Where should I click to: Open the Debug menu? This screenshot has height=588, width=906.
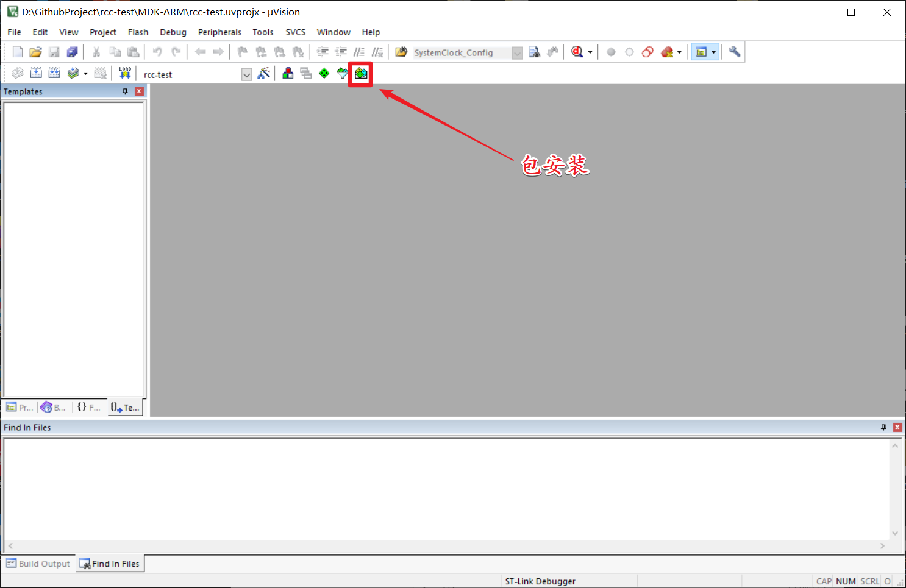coord(173,32)
